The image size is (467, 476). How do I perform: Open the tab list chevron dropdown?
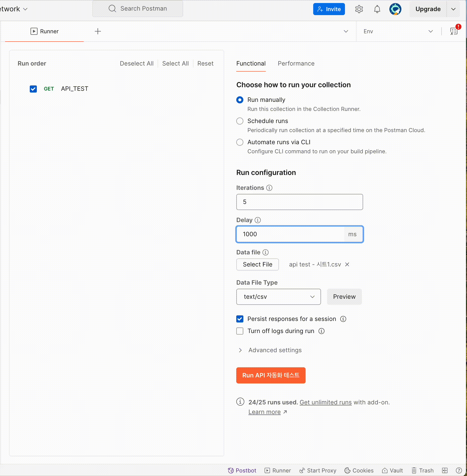pyautogui.click(x=346, y=31)
